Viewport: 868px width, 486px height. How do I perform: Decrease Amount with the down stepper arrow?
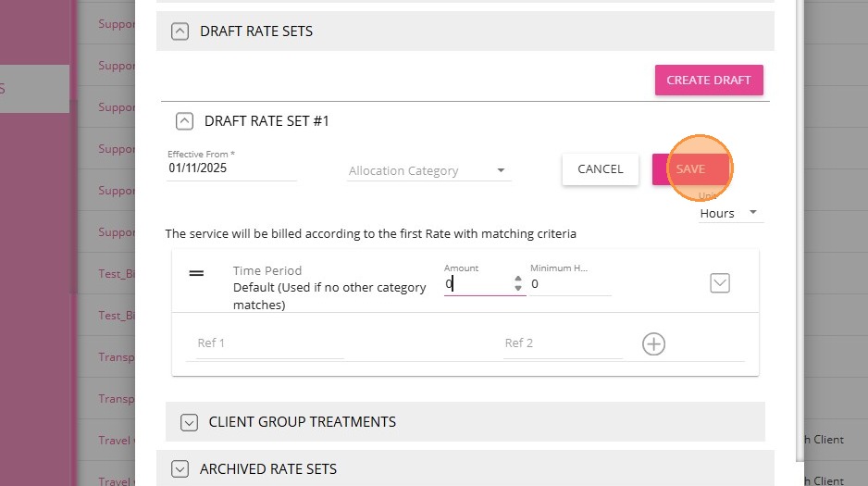tap(517, 289)
